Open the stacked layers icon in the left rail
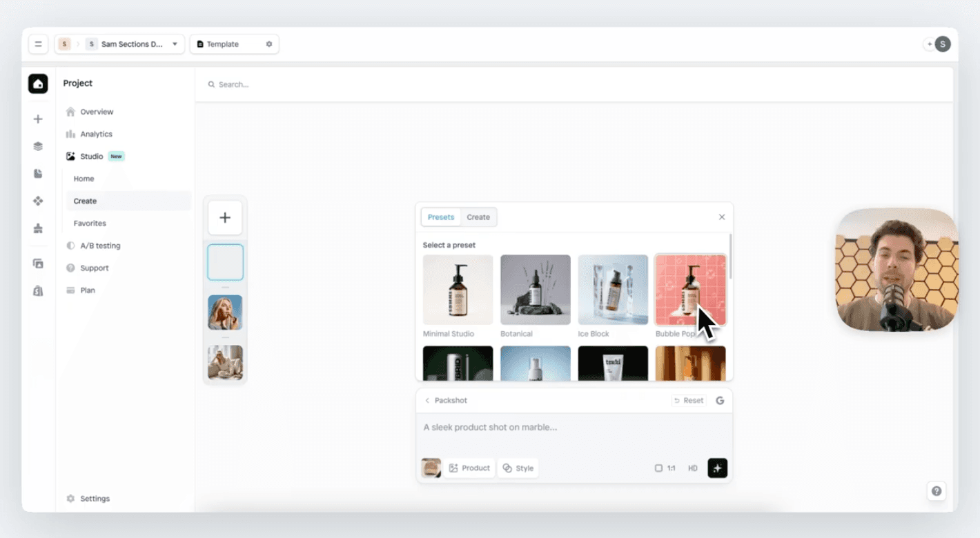980x538 pixels. [x=38, y=146]
